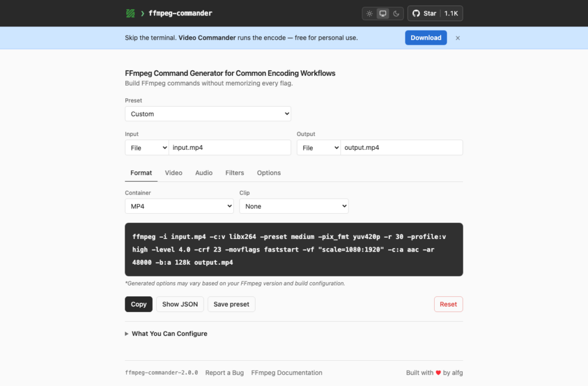Open the Preset dropdown showing Custom
The width and height of the screenshot is (588, 386).
[x=208, y=114]
